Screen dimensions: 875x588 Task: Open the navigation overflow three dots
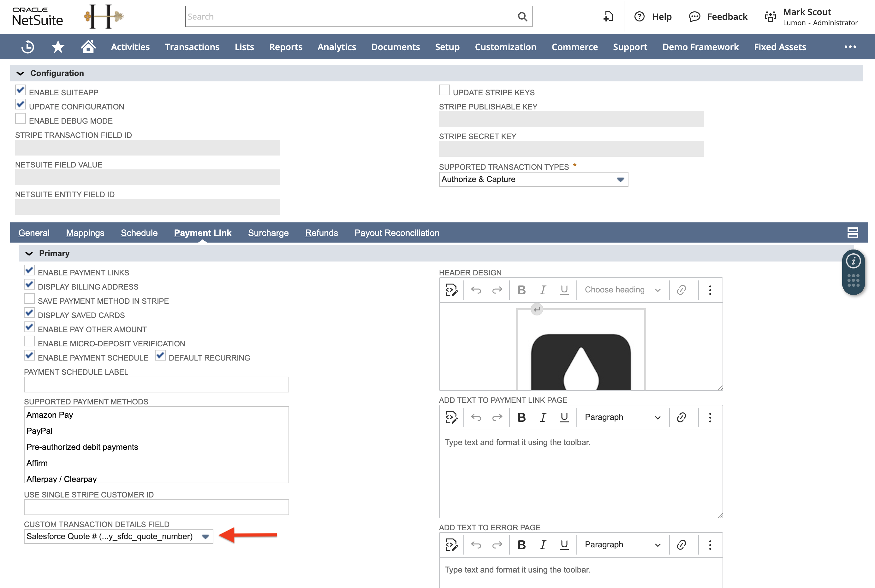coord(850,47)
